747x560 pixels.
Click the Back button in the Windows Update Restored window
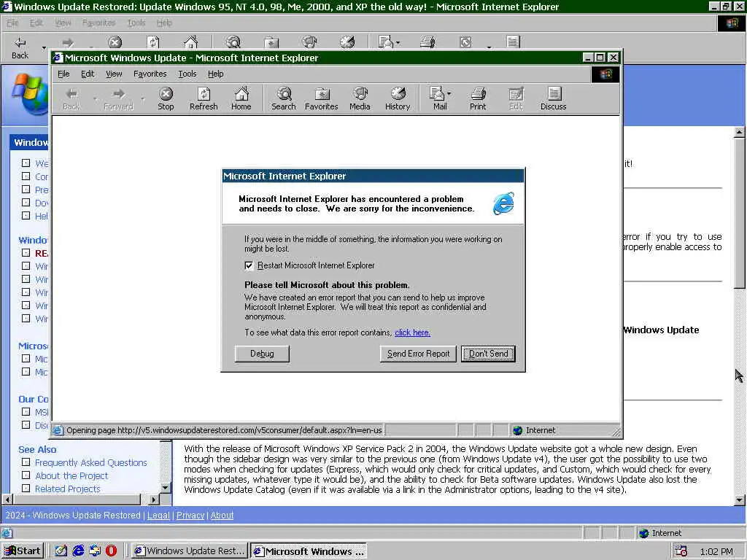tap(20, 48)
